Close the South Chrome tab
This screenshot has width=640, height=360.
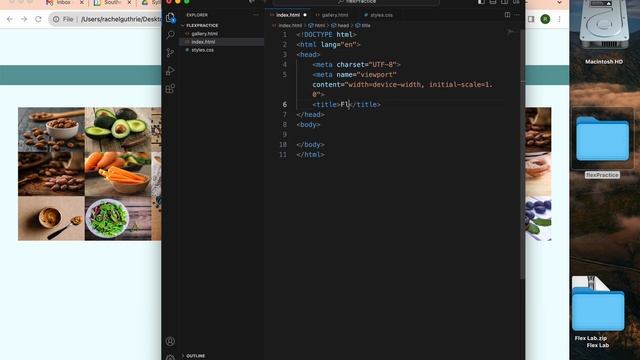(129, 2)
